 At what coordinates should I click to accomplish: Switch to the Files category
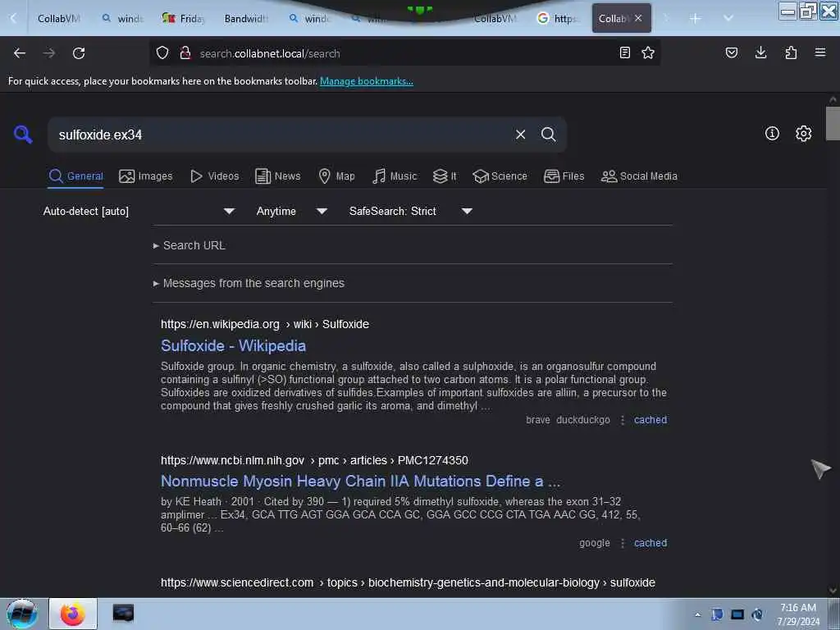pyautogui.click(x=564, y=176)
